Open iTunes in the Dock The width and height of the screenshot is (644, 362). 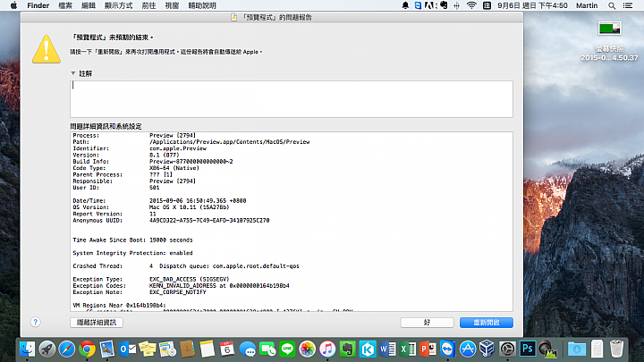point(327,349)
